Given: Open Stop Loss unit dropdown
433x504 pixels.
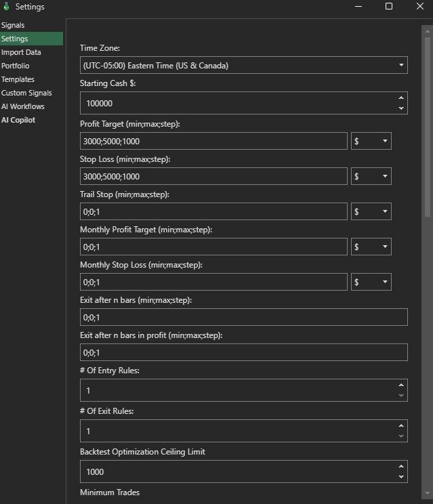Looking at the screenshot, I should [371, 176].
